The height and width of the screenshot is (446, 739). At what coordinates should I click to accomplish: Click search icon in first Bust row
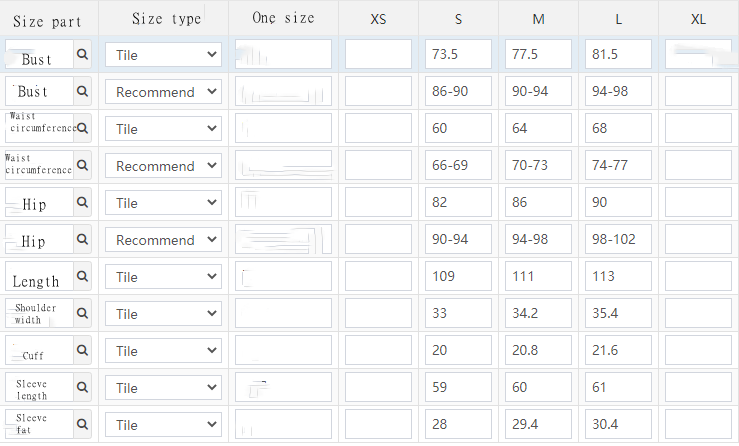click(x=82, y=55)
